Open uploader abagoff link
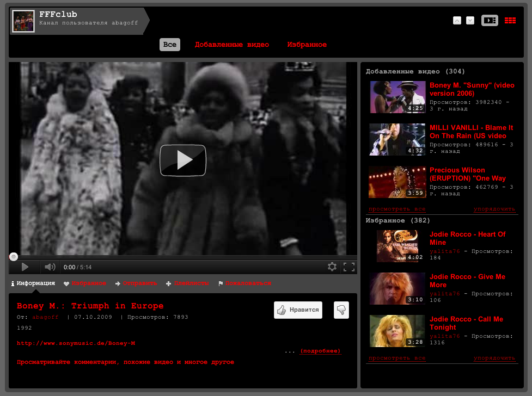Image resolution: width=532 pixels, height=396 pixels. (x=45, y=317)
